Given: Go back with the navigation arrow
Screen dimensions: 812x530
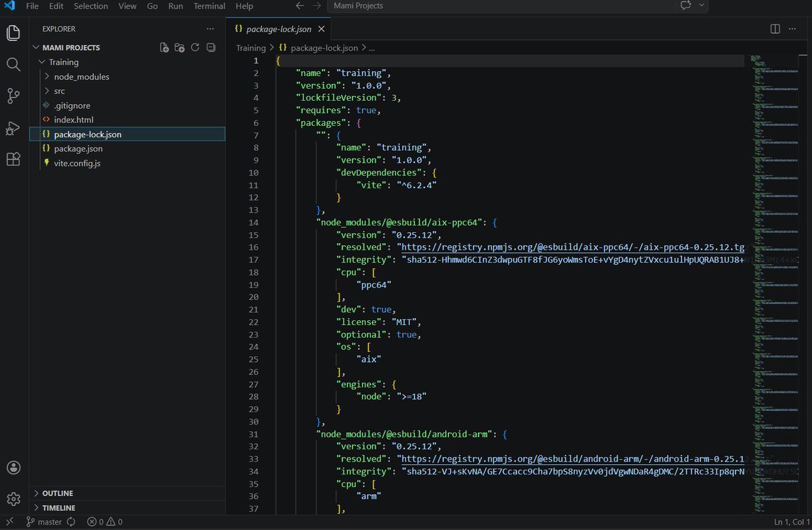Looking at the screenshot, I should click(x=301, y=6).
